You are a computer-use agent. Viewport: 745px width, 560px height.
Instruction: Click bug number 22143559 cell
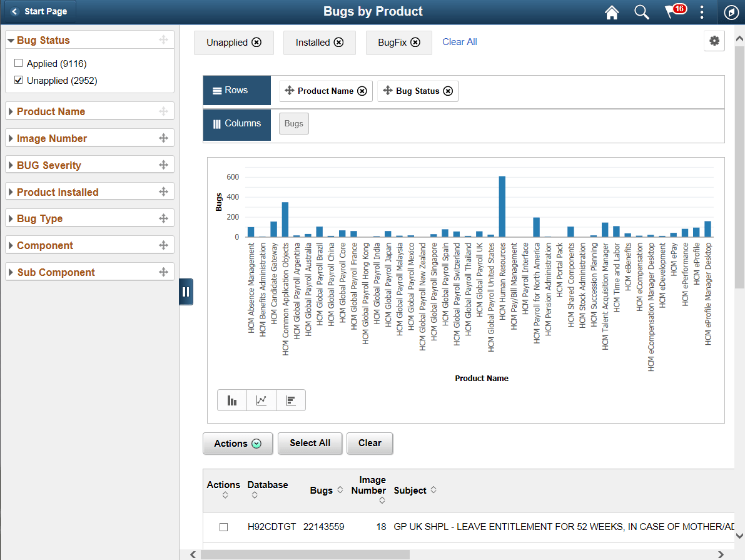[x=323, y=527]
